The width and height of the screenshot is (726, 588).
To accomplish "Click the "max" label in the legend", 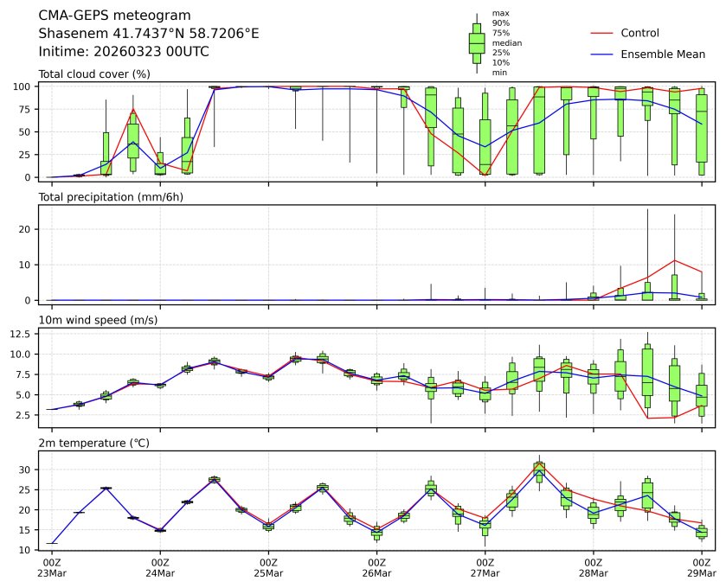I will coord(499,13).
